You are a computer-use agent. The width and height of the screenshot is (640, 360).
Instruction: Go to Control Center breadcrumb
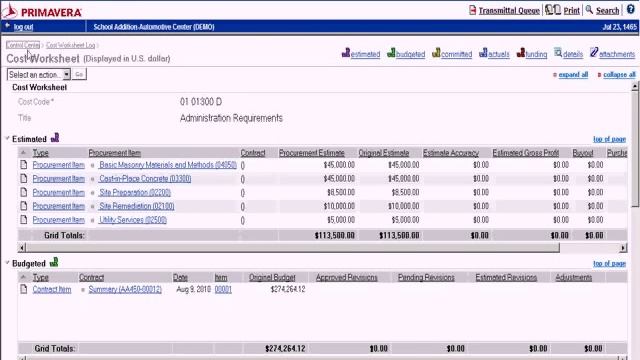[x=23, y=45]
